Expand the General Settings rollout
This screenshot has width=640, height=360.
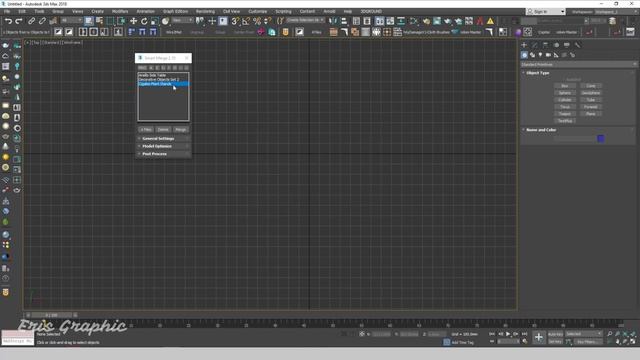[x=163, y=139]
